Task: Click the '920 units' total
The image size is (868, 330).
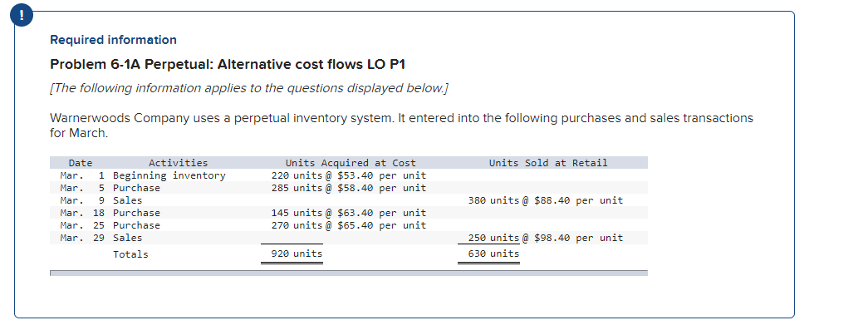Action: click(297, 254)
